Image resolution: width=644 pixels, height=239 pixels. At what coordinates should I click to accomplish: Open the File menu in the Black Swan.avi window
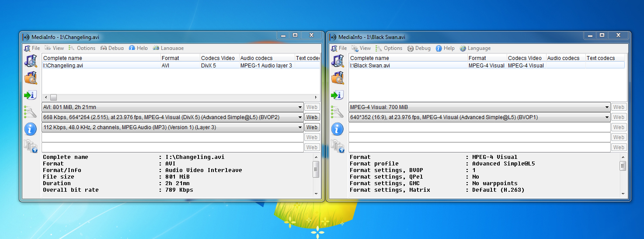tap(339, 48)
